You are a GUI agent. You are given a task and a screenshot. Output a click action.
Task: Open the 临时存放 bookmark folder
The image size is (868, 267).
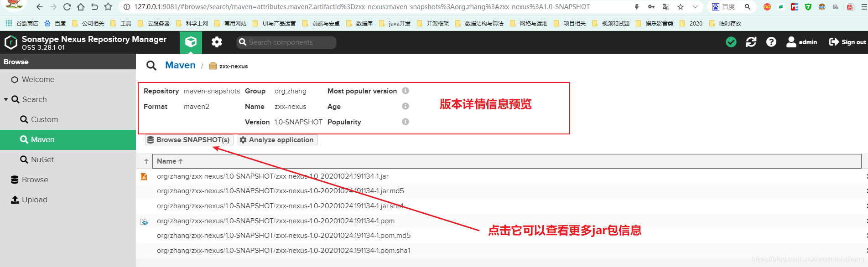(x=725, y=23)
